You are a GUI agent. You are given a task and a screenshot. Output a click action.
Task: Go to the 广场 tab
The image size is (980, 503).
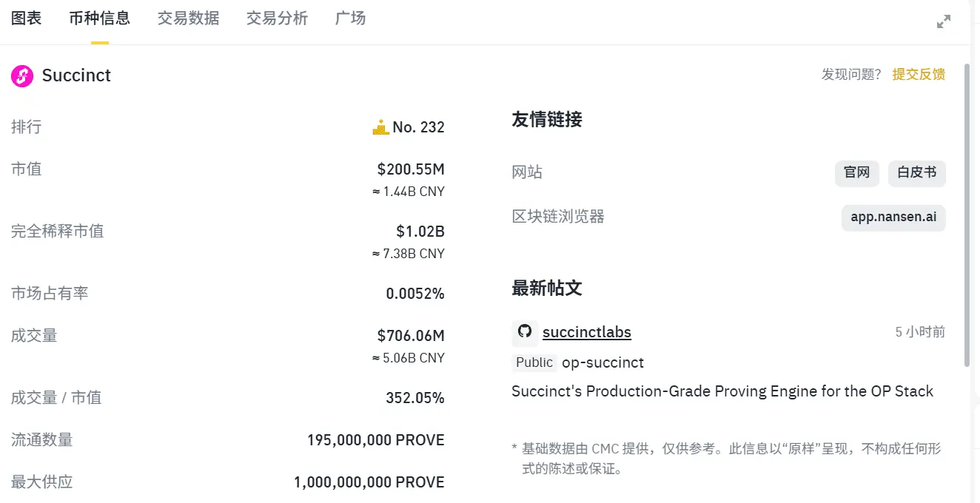click(x=350, y=18)
